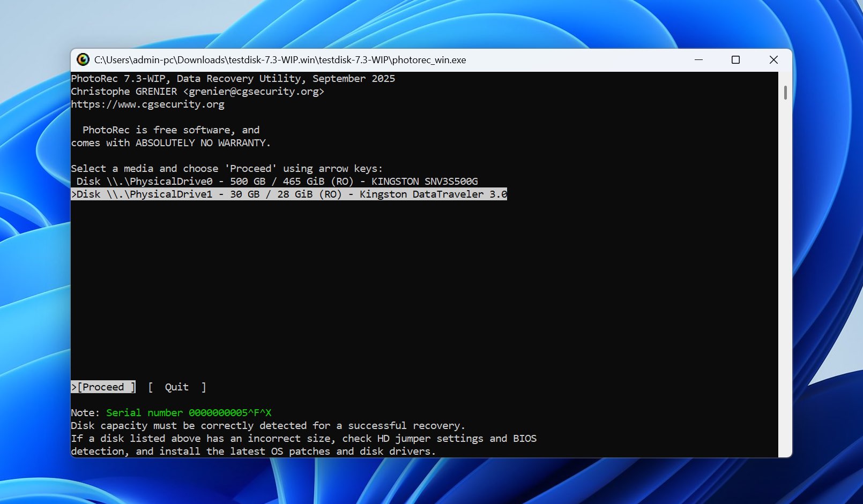
Task: Minimize the PhotoRec console window
Action: pyautogui.click(x=698, y=59)
